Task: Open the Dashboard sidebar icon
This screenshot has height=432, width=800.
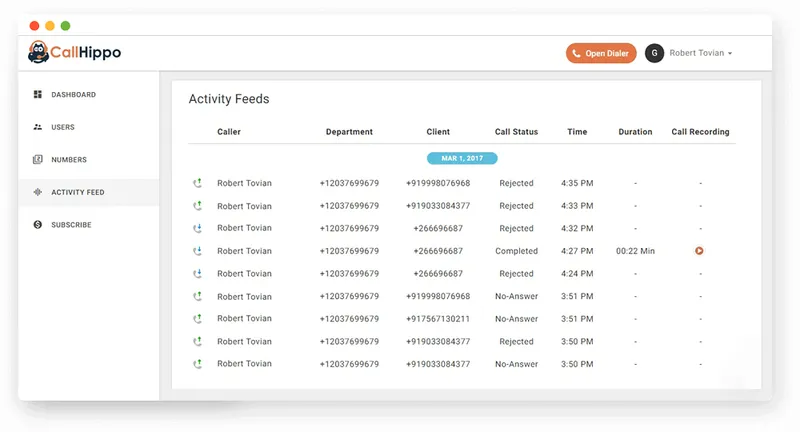Action: (x=38, y=94)
